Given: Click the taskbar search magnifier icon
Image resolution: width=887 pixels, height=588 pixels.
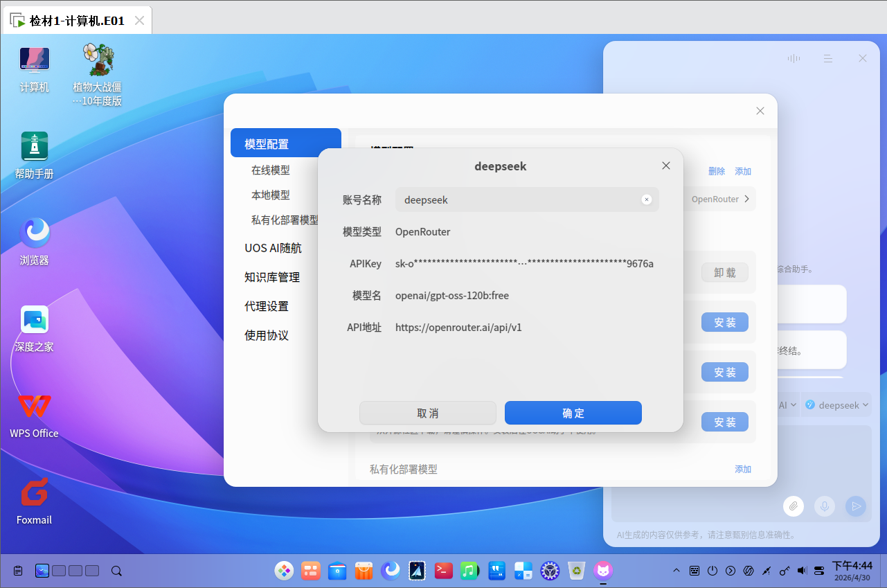Looking at the screenshot, I should point(116,571).
